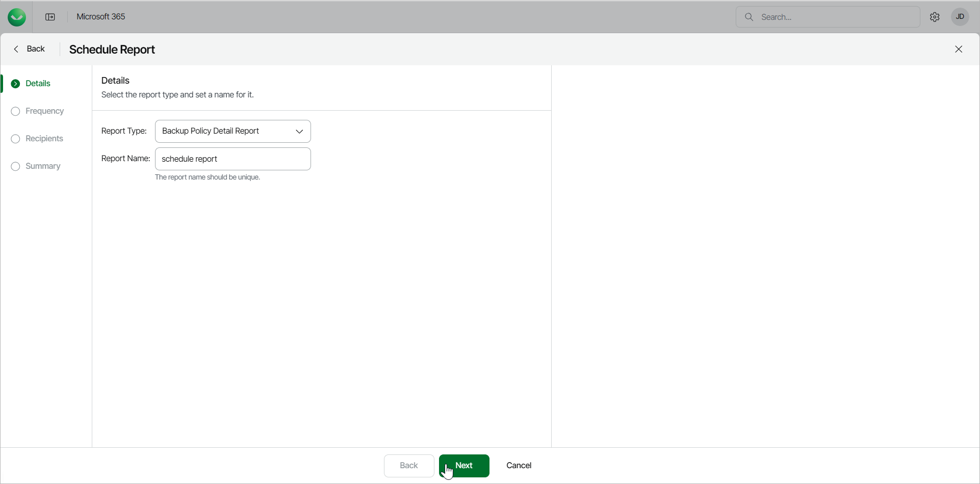This screenshot has height=484, width=980.
Task: Click the green Veeam logo icon
Action: click(x=17, y=17)
